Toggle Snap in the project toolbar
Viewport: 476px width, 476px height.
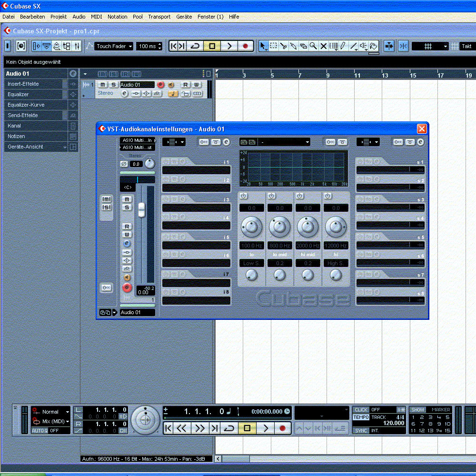pyautogui.click(x=403, y=46)
